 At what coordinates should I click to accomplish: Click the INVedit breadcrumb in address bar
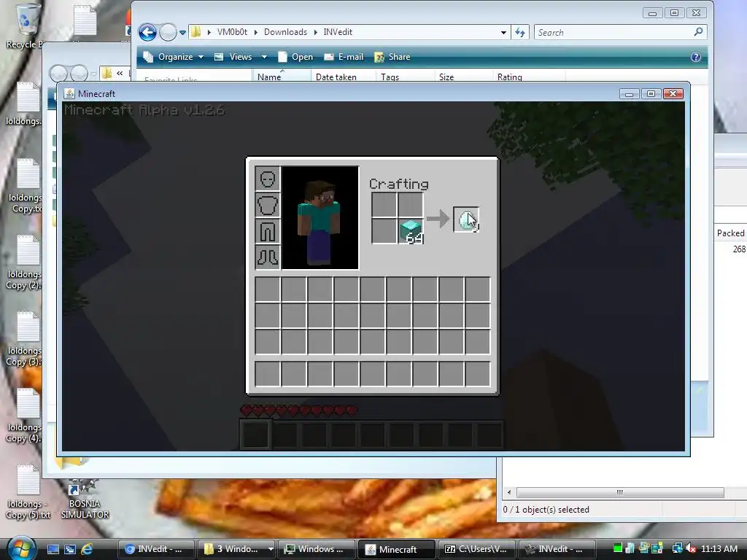(x=338, y=32)
